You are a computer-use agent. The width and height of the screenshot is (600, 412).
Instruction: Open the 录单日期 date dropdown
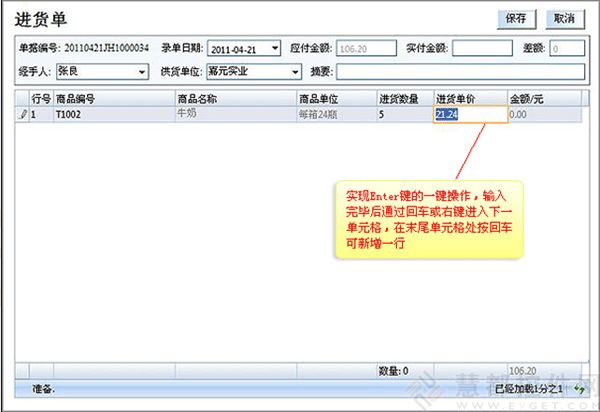coord(275,47)
